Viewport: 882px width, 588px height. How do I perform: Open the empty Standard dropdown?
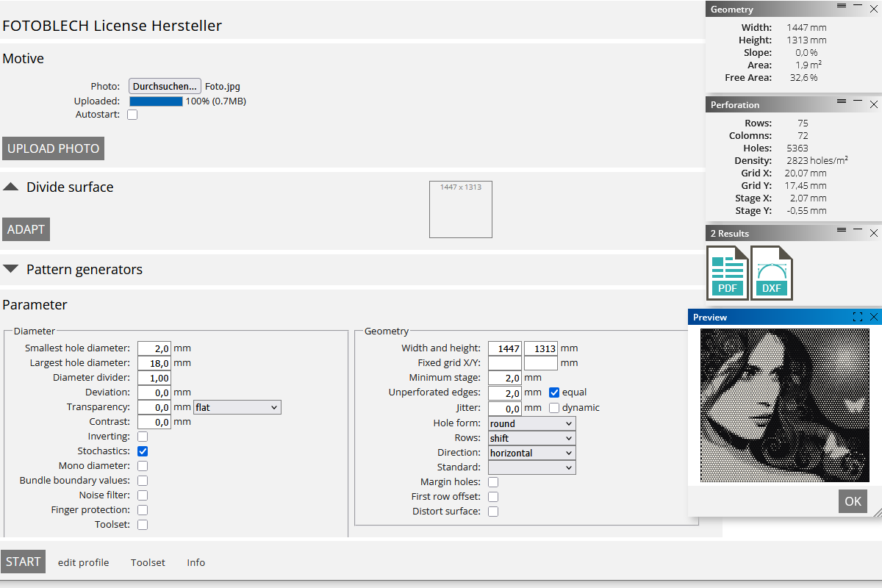click(532, 467)
